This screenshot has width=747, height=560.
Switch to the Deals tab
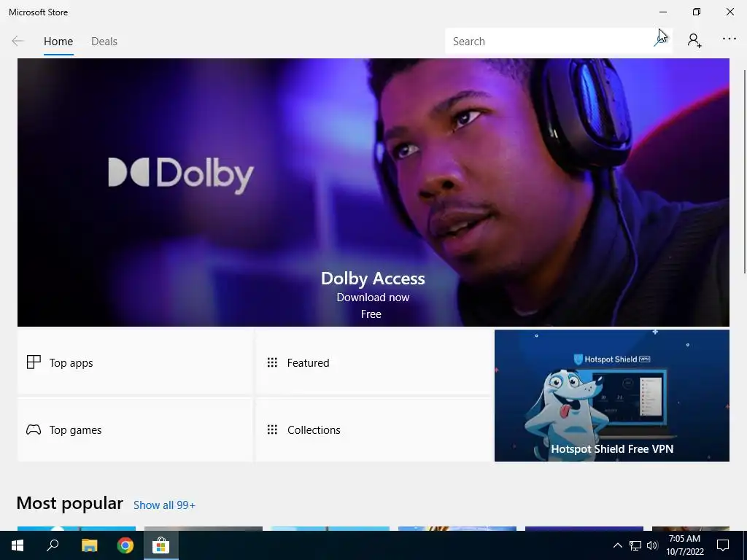pos(104,42)
